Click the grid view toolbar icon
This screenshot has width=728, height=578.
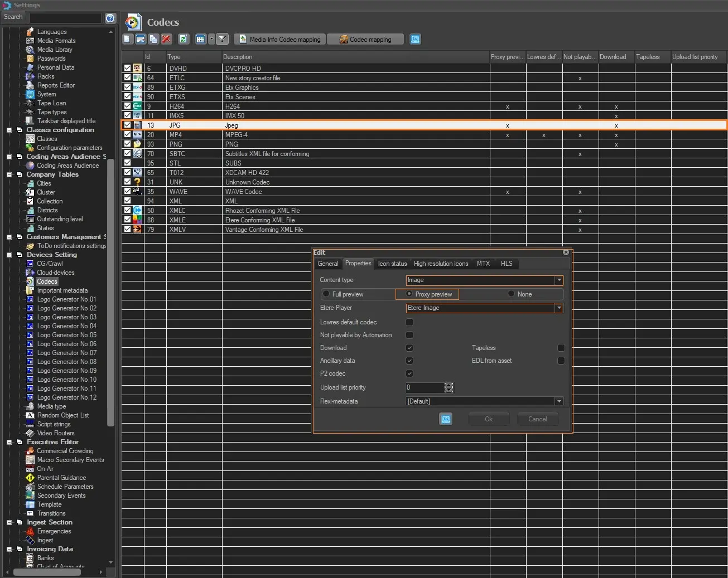pyautogui.click(x=200, y=39)
